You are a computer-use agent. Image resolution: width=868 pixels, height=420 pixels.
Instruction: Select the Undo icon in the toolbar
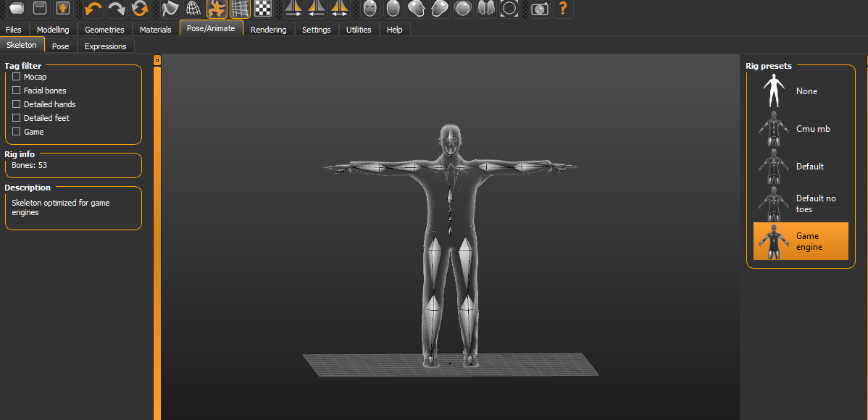pyautogui.click(x=92, y=9)
